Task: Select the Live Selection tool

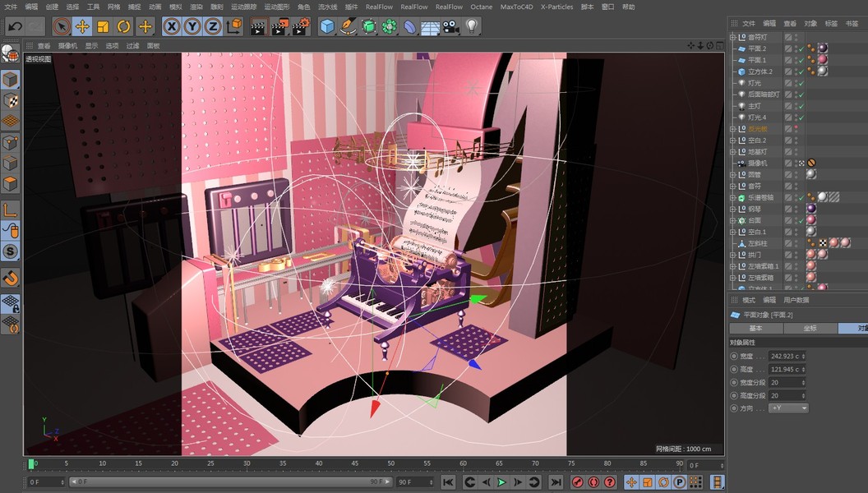Action: pyautogui.click(x=62, y=26)
